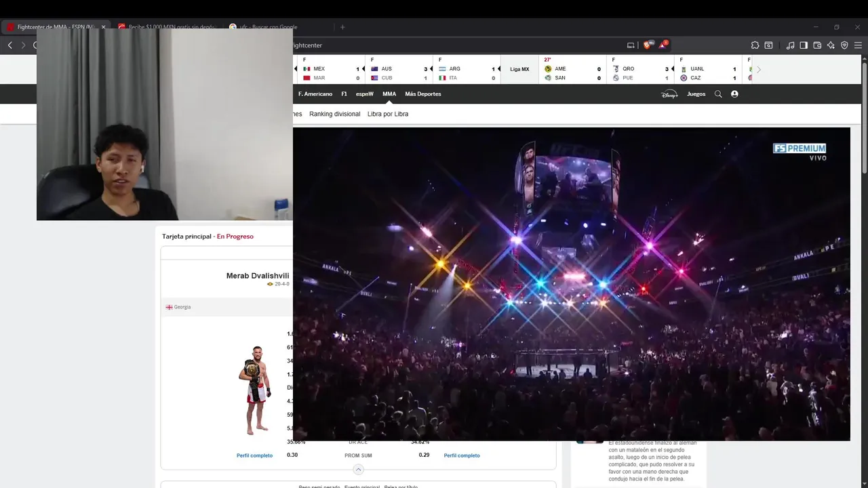The width and height of the screenshot is (868, 488).
Task: Open the right fighter's Perfil completo link
Action: [x=462, y=455]
